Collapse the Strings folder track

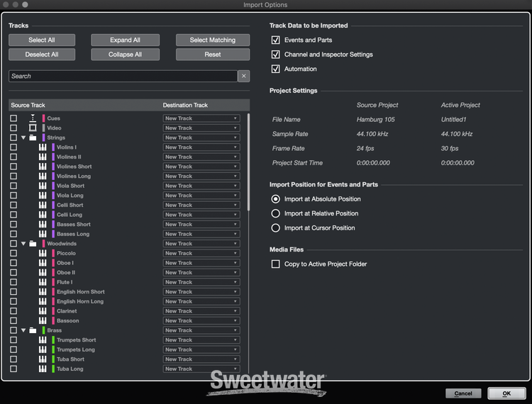pos(23,138)
